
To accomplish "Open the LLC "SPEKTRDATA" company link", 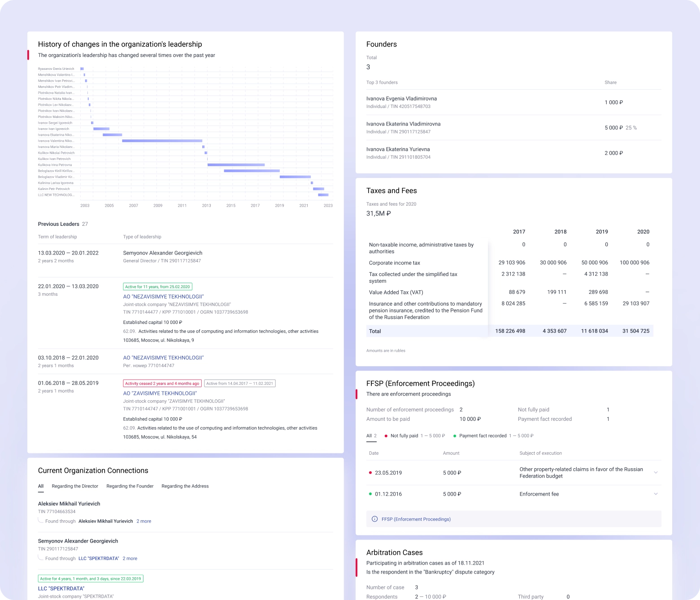I will click(x=61, y=588).
